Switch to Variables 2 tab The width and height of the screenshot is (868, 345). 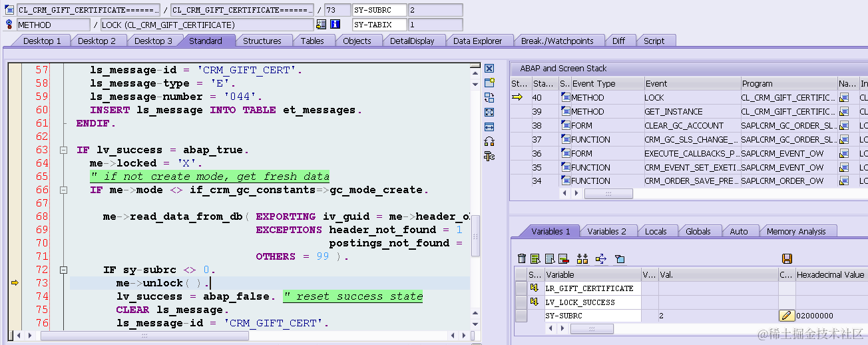point(606,231)
